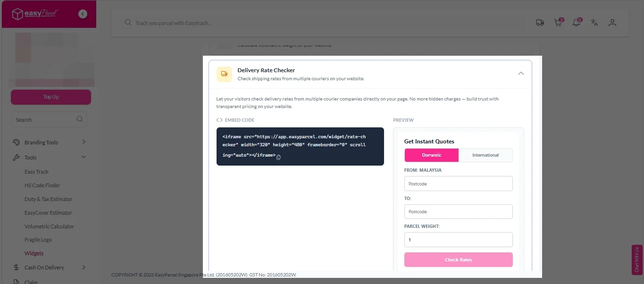This screenshot has width=644, height=284.
Task: Open EasyCover Estimator
Action: (48, 213)
